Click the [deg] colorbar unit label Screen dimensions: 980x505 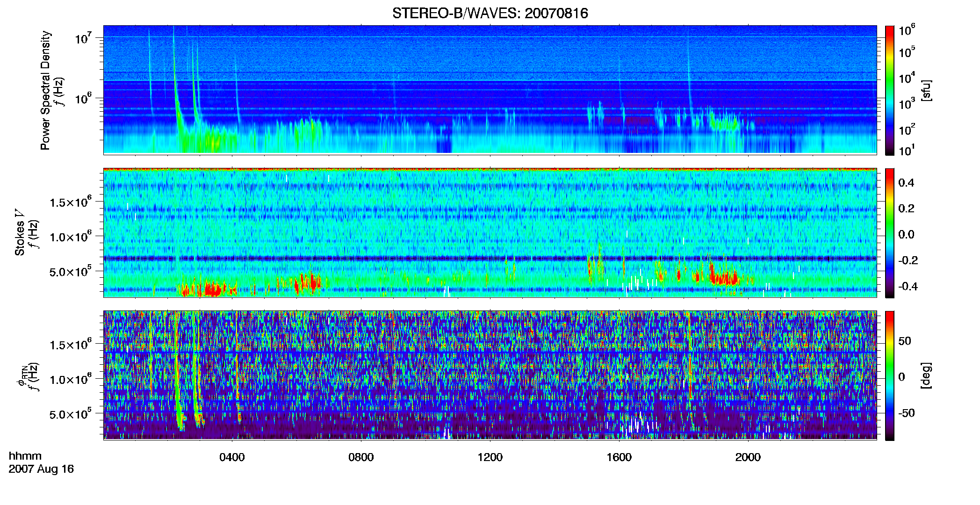(x=926, y=375)
